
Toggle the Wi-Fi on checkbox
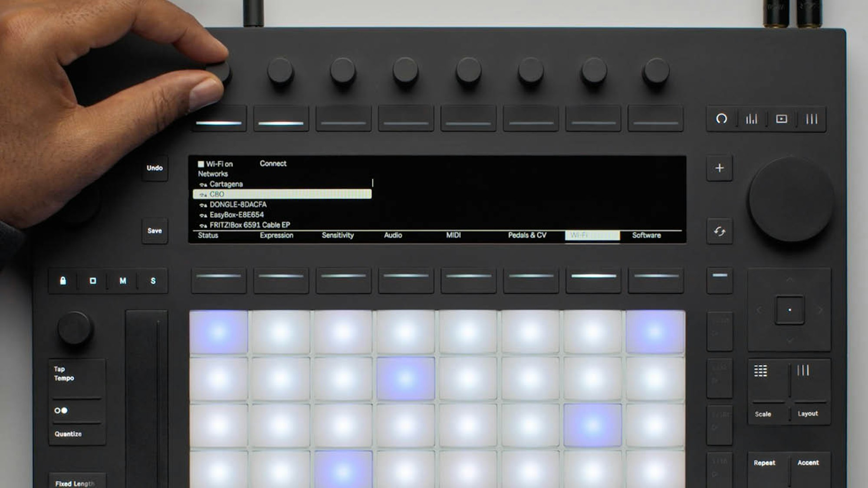[x=202, y=164]
